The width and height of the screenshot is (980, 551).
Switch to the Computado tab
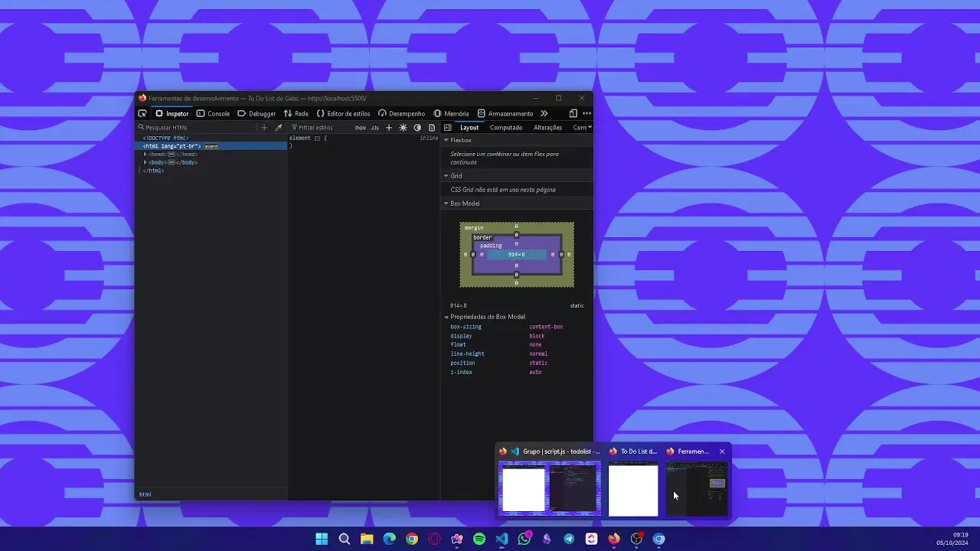click(x=506, y=128)
